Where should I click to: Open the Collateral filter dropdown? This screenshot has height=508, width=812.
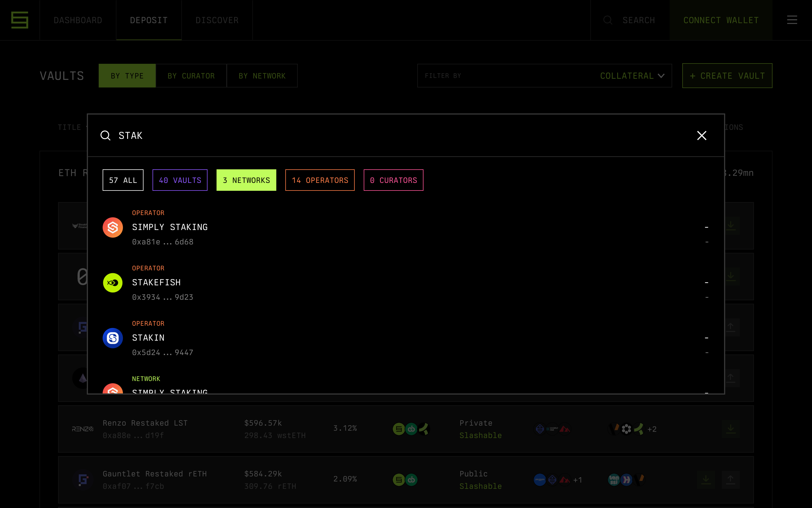pos(632,76)
